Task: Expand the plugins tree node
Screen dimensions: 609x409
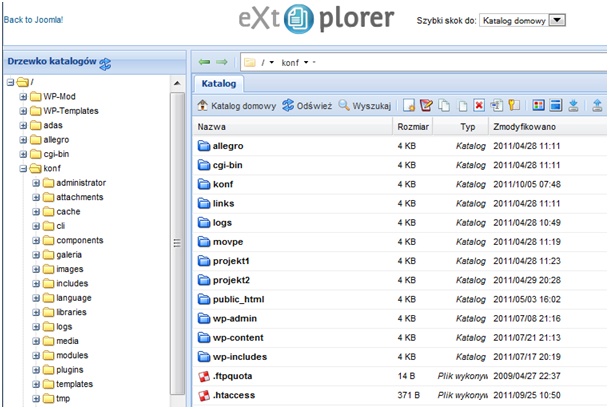Action: [x=36, y=369]
